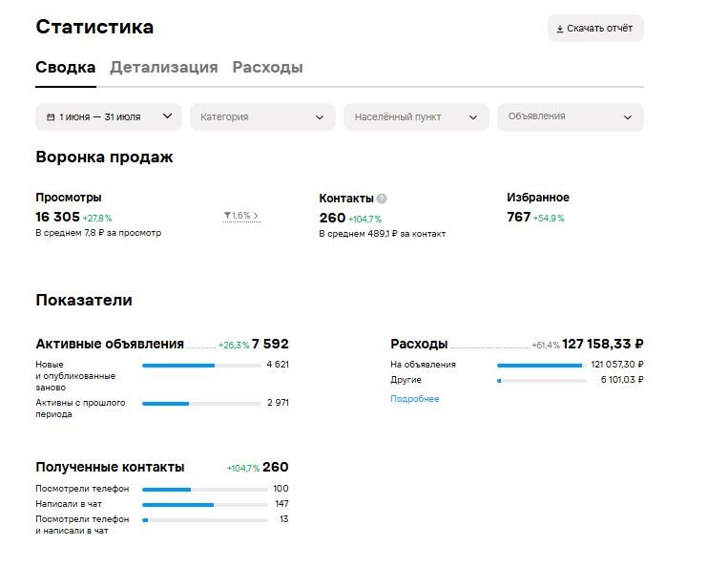Click the funnel conversion 1,6% icon
This screenshot has width=707, height=588.
(227, 216)
